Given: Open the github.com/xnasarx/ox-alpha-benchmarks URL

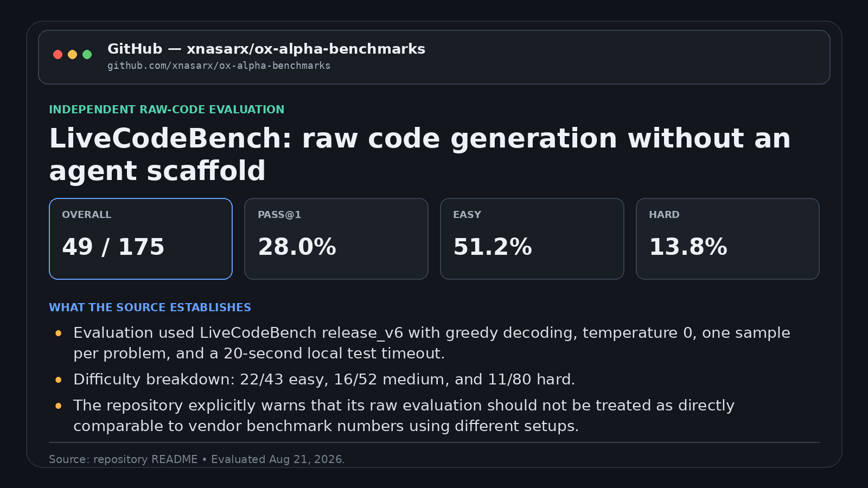Looking at the screenshot, I should (x=219, y=66).
